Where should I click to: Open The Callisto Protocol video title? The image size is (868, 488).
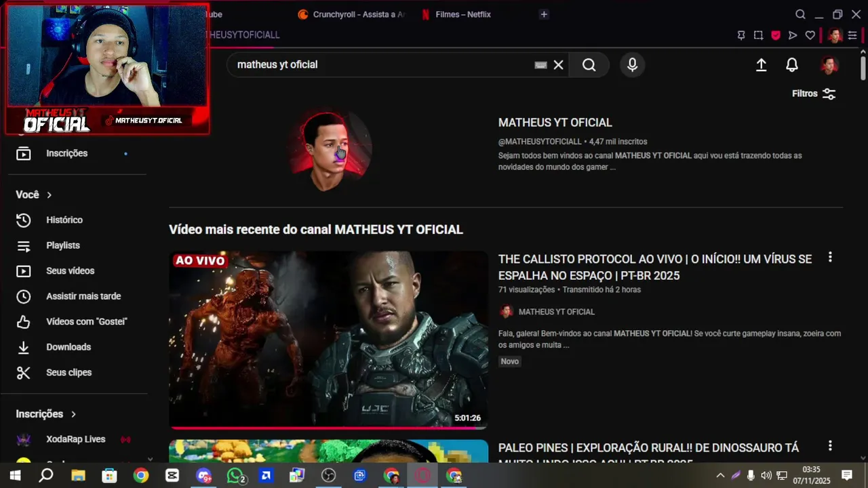coord(655,267)
